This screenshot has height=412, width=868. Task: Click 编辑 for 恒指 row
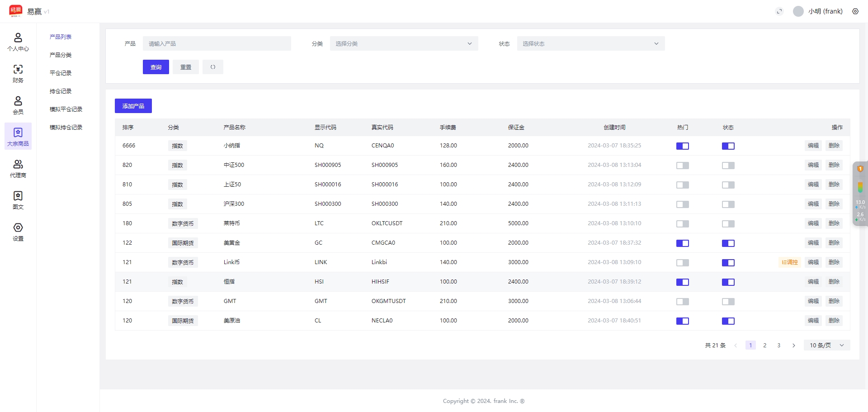click(813, 282)
